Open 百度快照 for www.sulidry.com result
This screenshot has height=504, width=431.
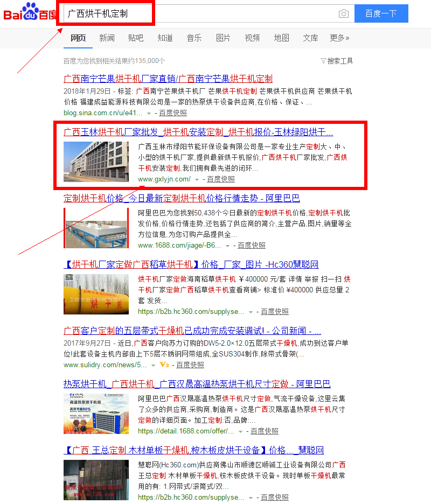190,365
